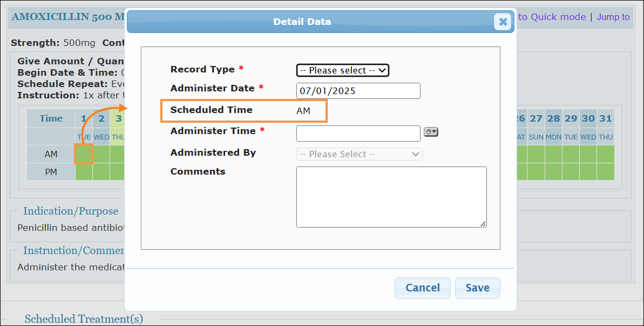
Task: Click the AMOXICILLIN 500 heading
Action: click(68, 17)
